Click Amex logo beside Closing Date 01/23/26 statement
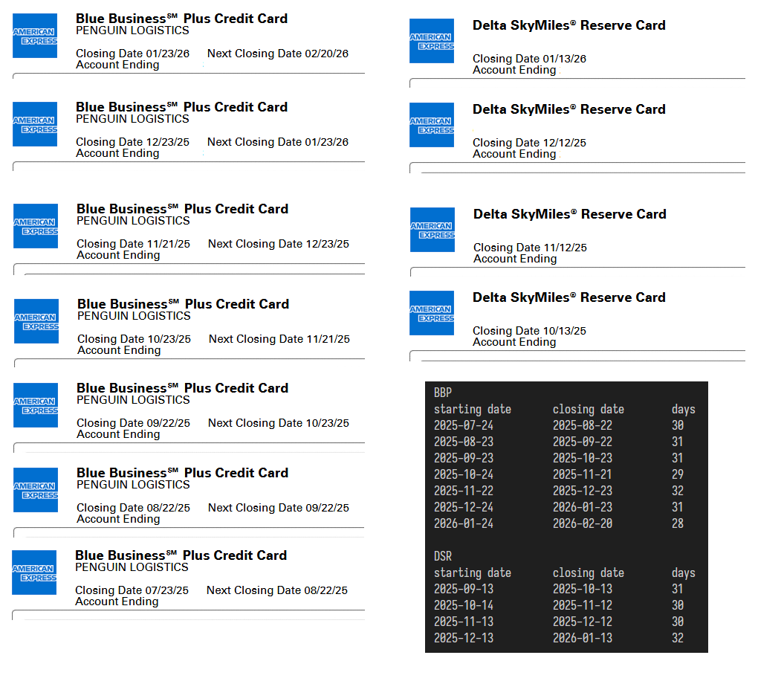The width and height of the screenshot is (784, 687). (x=35, y=36)
